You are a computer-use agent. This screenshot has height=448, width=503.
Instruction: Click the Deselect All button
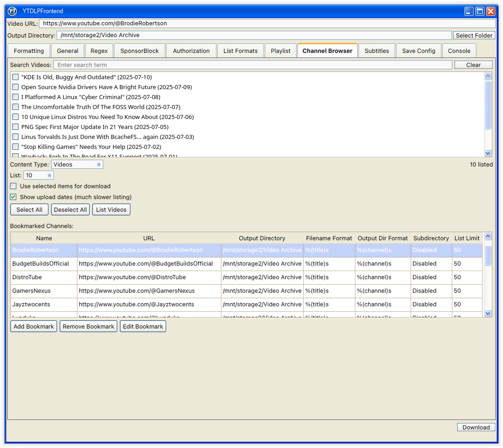[70, 210]
